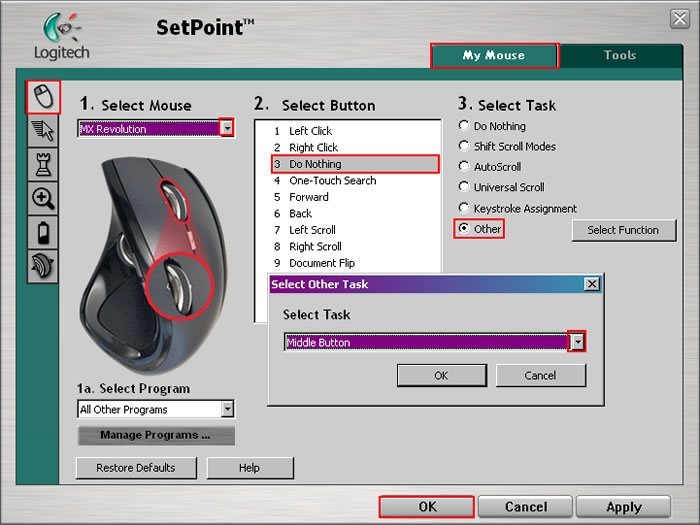Expand the MX Revolution mouse dropdown
This screenshot has height=525, width=700.
(227, 129)
